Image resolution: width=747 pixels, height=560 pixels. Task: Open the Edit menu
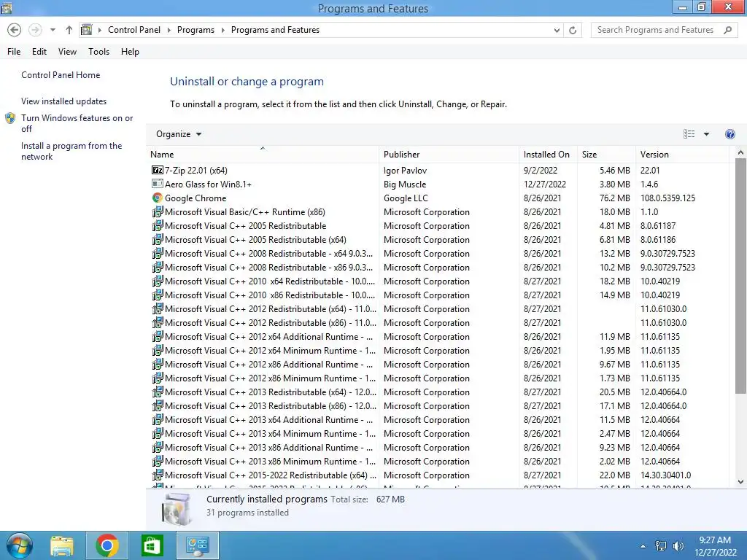(39, 52)
